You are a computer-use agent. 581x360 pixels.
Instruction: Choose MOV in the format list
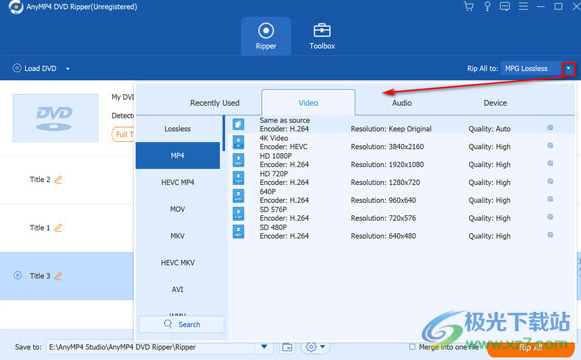177,209
